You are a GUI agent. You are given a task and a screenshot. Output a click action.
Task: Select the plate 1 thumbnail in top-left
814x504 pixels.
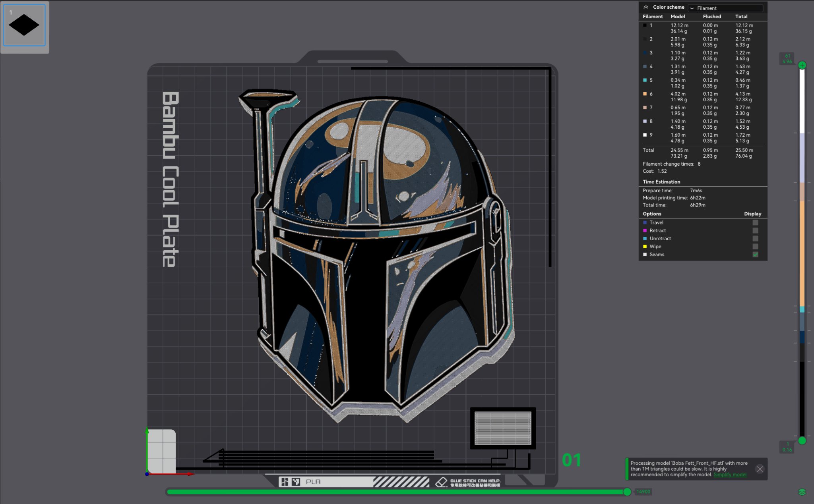[24, 25]
